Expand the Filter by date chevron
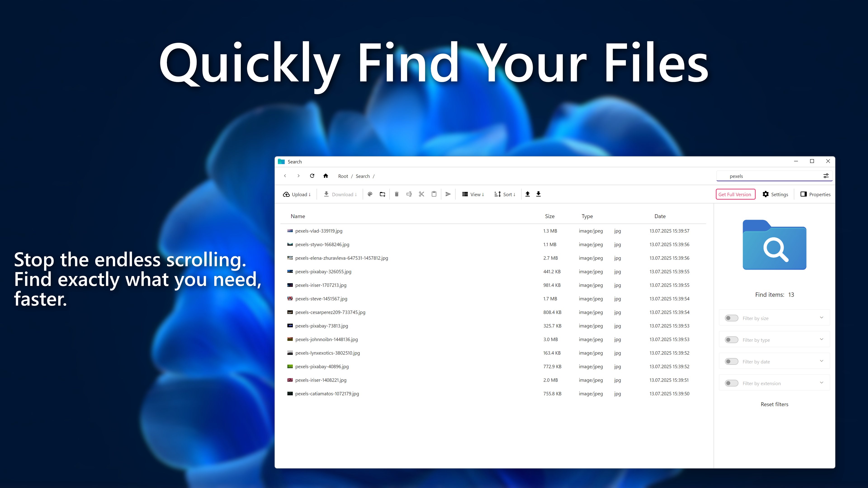This screenshot has height=488, width=868. point(821,361)
